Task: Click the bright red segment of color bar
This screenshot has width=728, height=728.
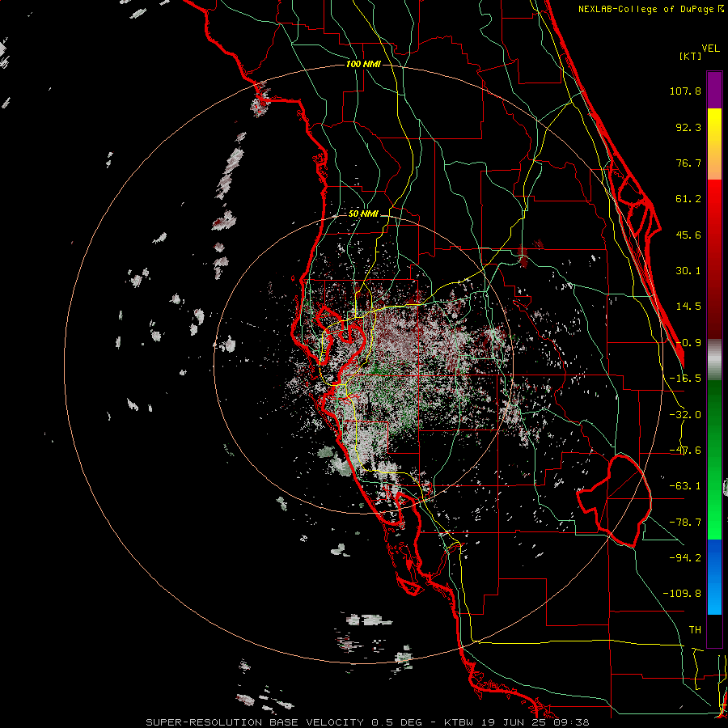Action: [x=714, y=259]
